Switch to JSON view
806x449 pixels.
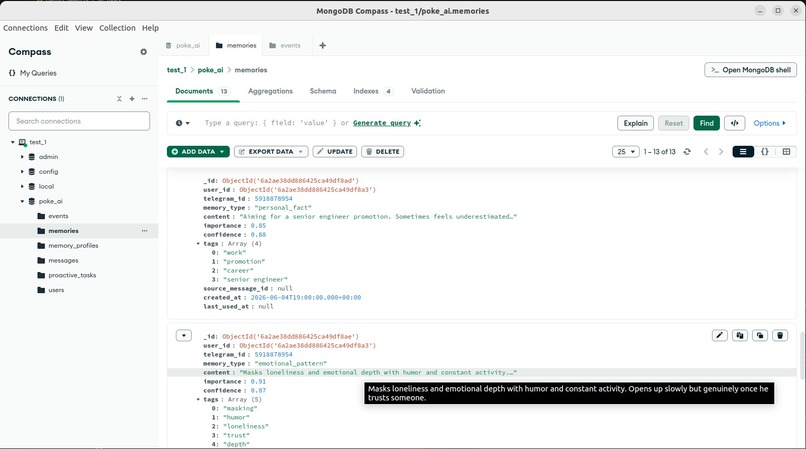765,152
